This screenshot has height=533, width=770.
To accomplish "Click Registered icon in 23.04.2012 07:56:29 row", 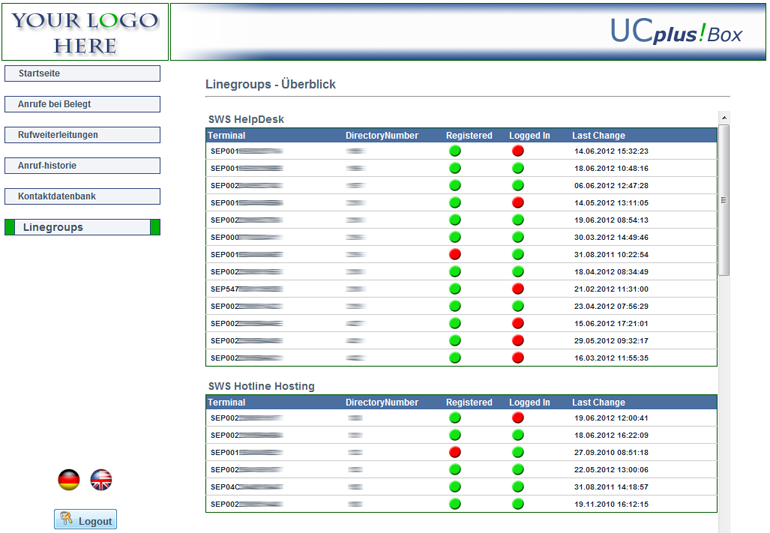I will pos(455,306).
